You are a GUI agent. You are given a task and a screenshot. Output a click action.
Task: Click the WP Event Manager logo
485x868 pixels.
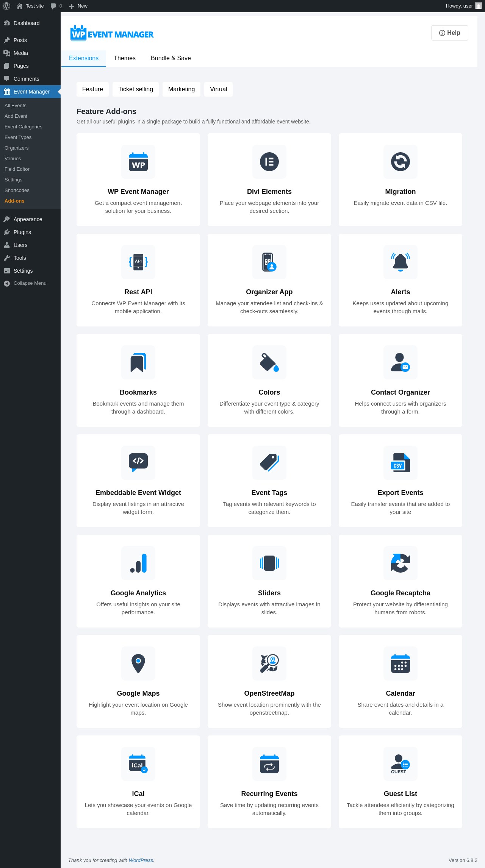tap(112, 33)
